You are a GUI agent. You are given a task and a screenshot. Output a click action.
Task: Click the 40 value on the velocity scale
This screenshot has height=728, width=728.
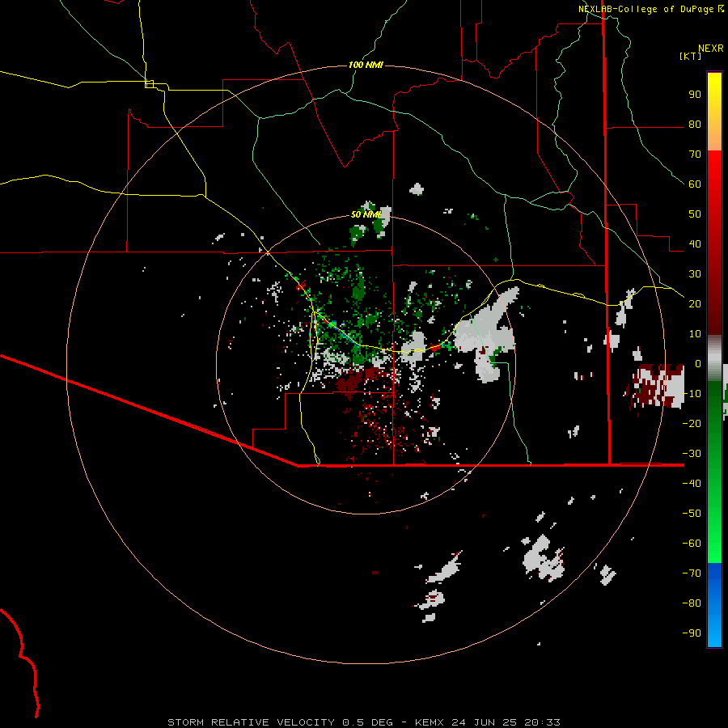click(x=695, y=244)
